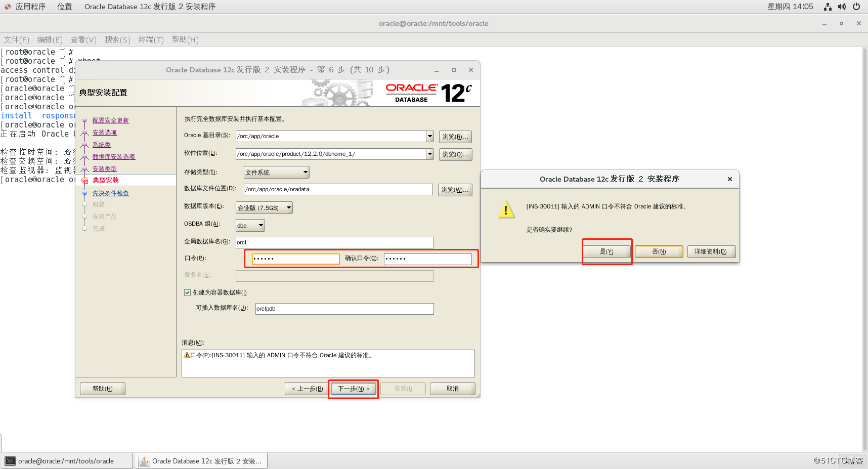This screenshot has height=469, width=868.
Task: Go to the 数据库安装选项 step link
Action: click(114, 157)
